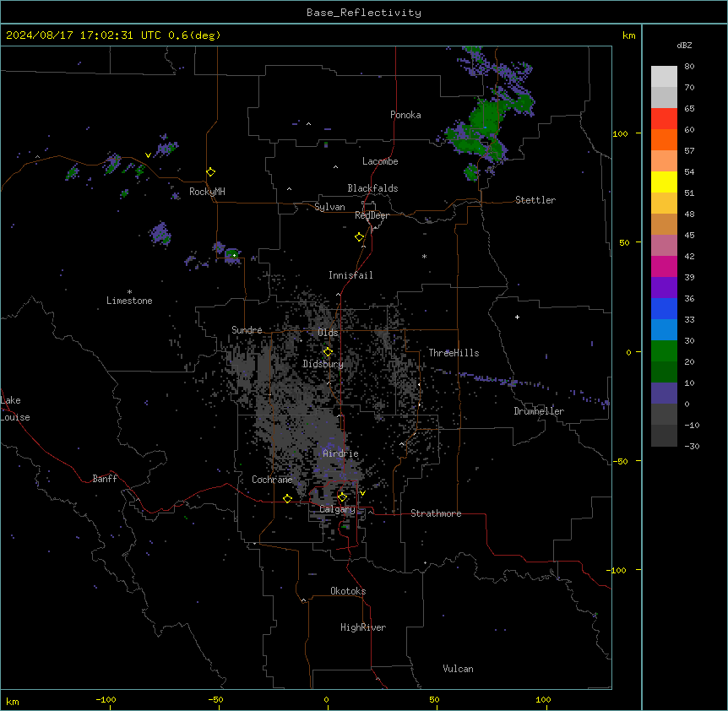
Task: Click yellow diamond marker near RockyMH
Action: [x=211, y=172]
